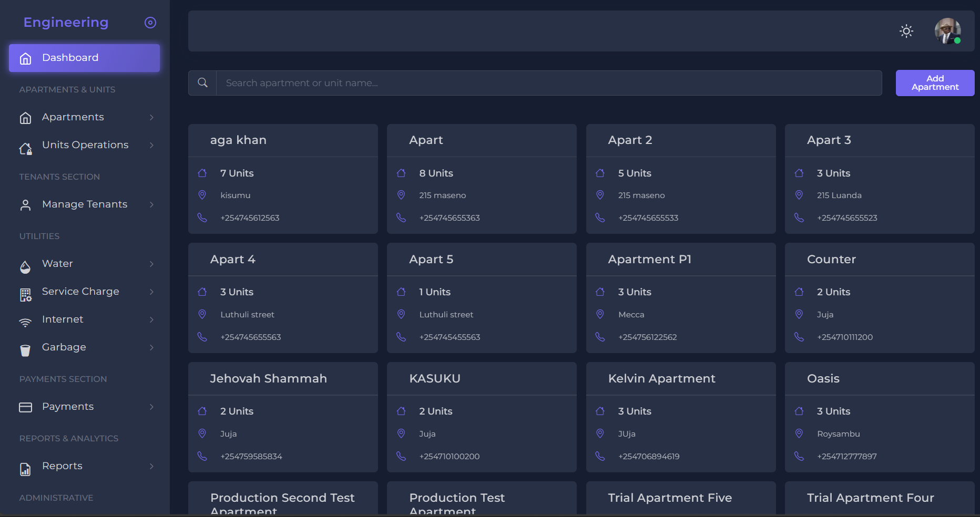Click the Service Charge calculator icon
The image size is (980, 517).
25,295
